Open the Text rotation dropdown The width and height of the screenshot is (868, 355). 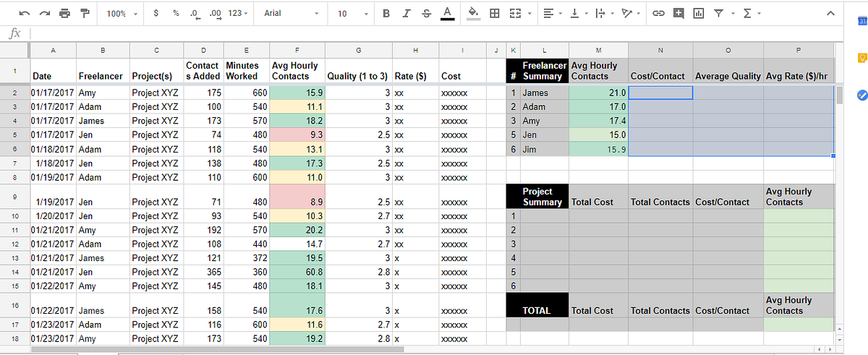pos(631,14)
